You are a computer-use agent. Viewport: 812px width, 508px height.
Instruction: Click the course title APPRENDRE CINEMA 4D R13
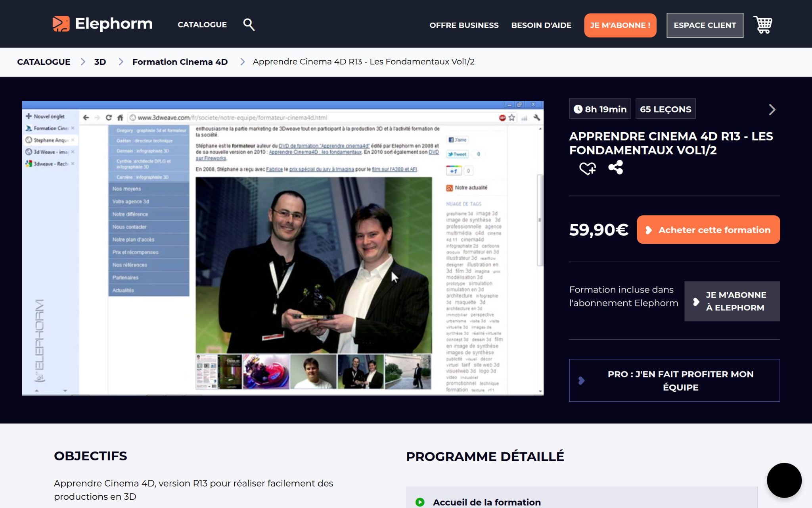[x=671, y=143]
